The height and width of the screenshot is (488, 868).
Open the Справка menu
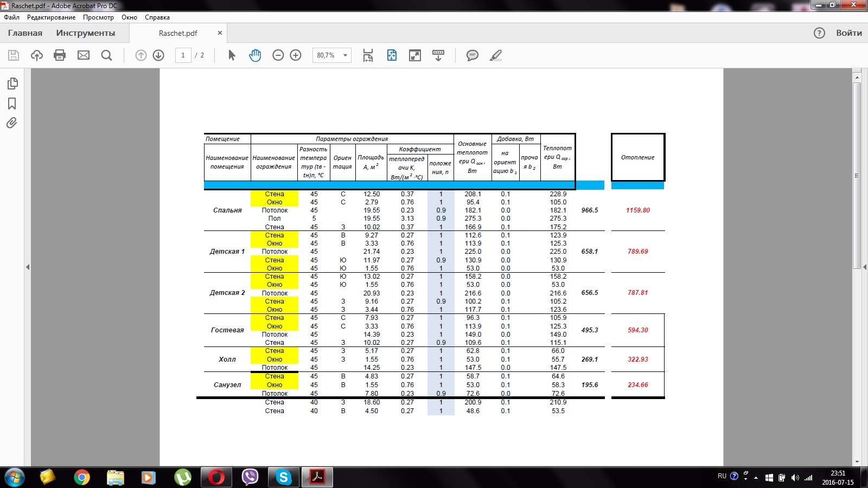(x=157, y=17)
